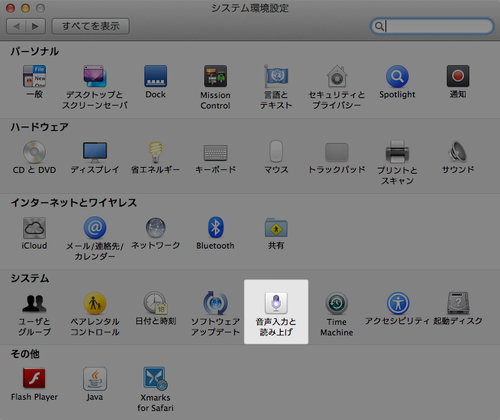Close the システム環境設定 window
This screenshot has height=420, width=500.
pyautogui.click(x=11, y=8)
